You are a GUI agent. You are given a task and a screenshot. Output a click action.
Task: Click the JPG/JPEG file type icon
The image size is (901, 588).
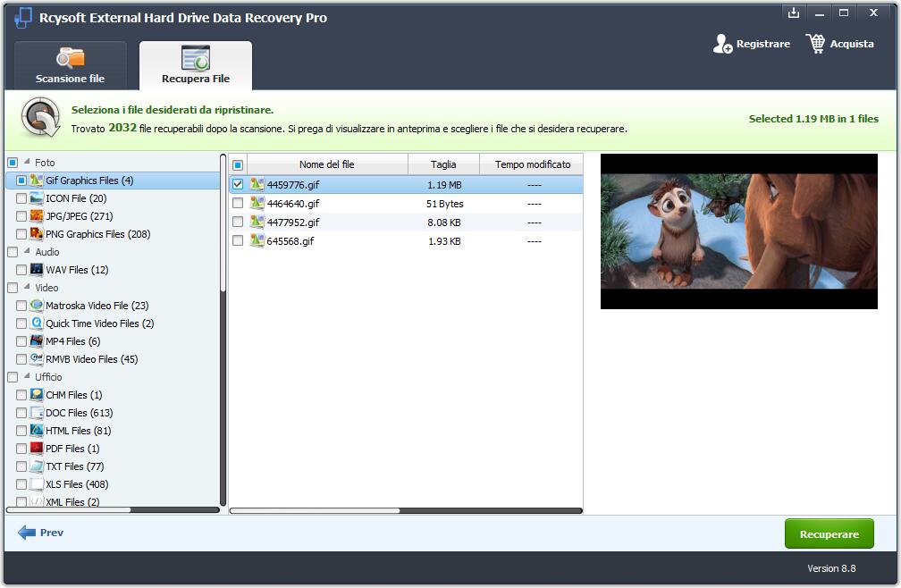click(x=37, y=216)
